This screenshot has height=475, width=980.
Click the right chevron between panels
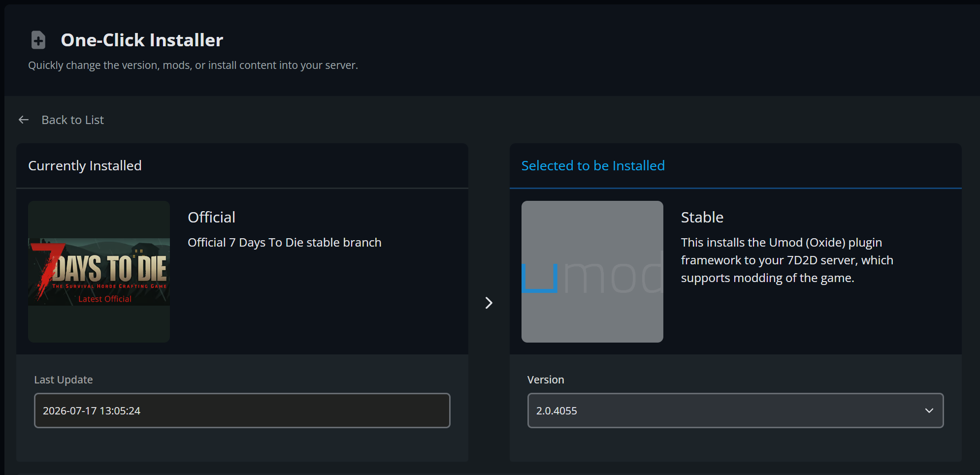click(489, 303)
